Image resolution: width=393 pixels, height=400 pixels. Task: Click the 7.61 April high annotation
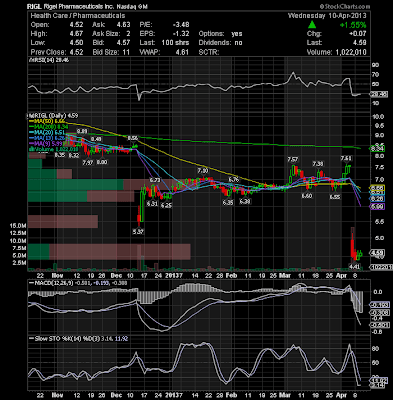(x=346, y=158)
